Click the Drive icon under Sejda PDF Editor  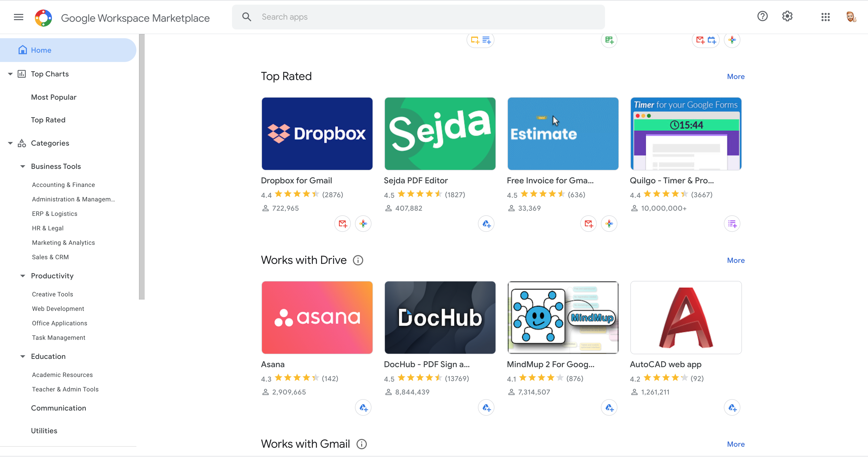(x=486, y=224)
